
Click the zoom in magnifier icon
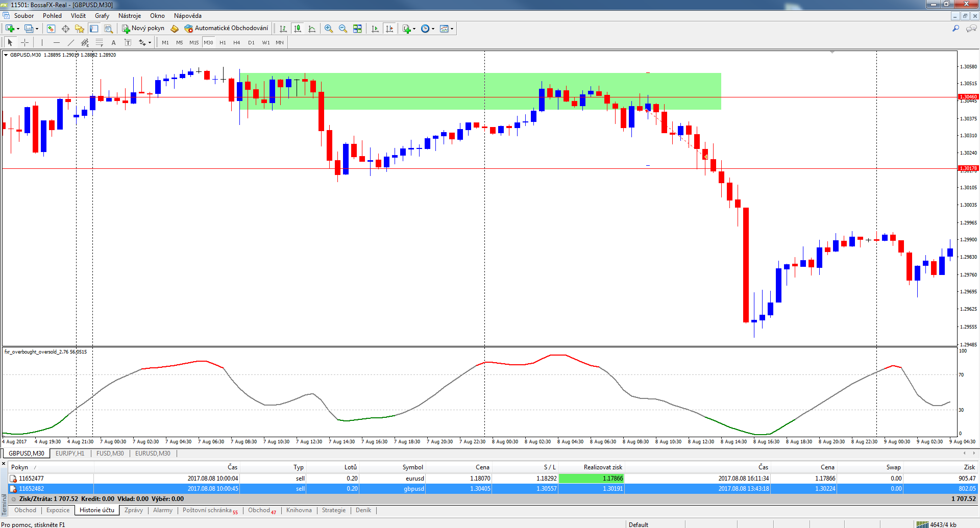[329, 29]
